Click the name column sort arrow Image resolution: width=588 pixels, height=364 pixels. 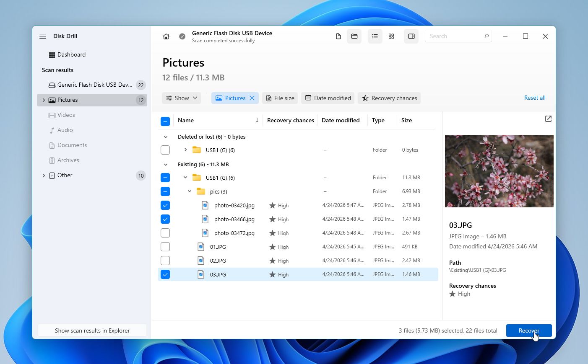257,120
